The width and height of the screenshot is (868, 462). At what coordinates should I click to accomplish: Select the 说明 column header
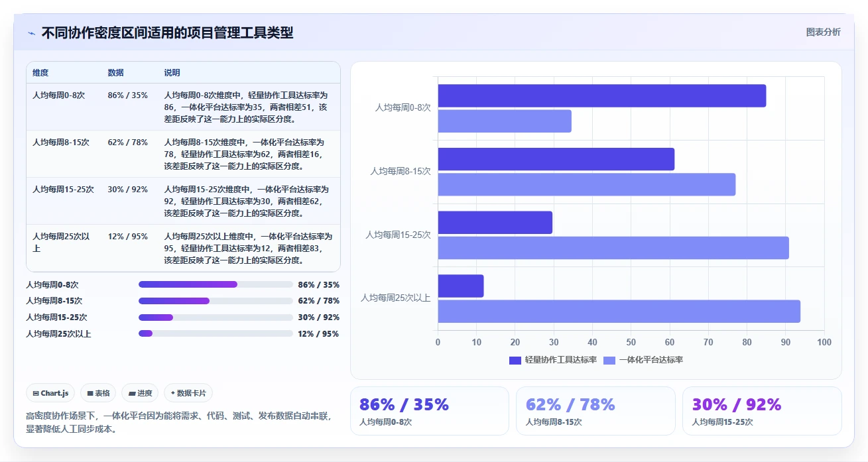point(172,73)
